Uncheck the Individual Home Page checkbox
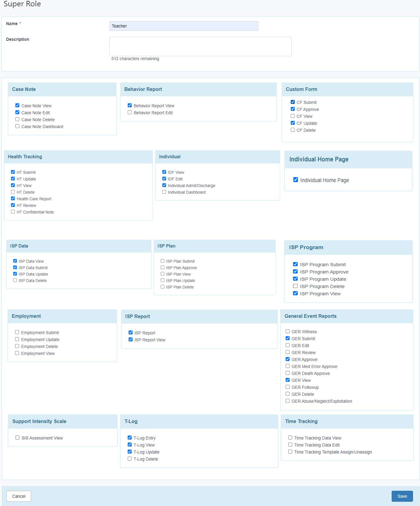The width and height of the screenshot is (420, 506). 296,180
